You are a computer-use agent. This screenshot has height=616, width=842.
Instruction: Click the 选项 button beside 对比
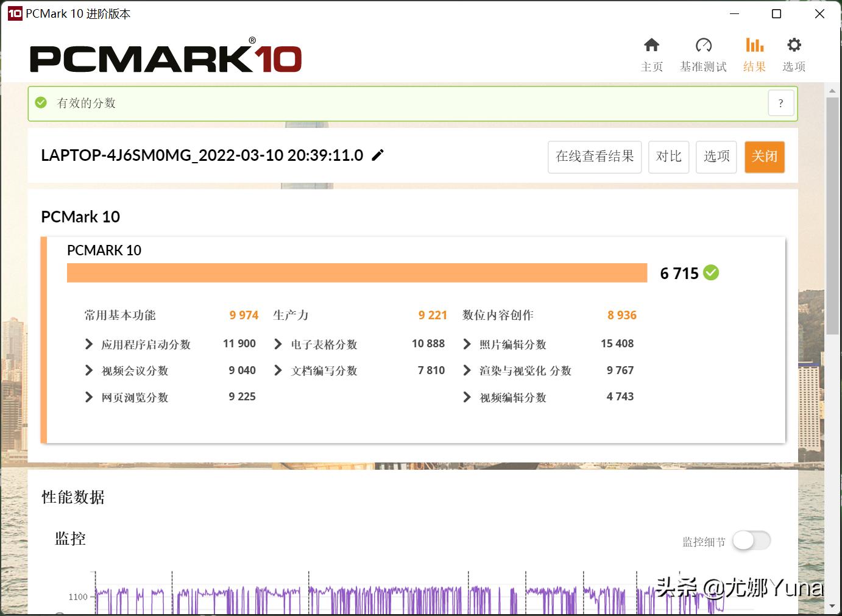[x=716, y=157]
